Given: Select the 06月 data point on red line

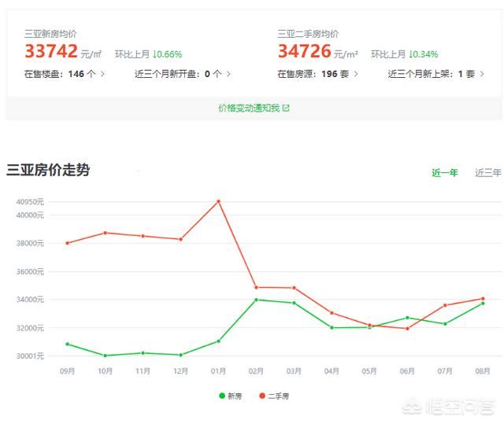Looking at the screenshot, I should [407, 328].
